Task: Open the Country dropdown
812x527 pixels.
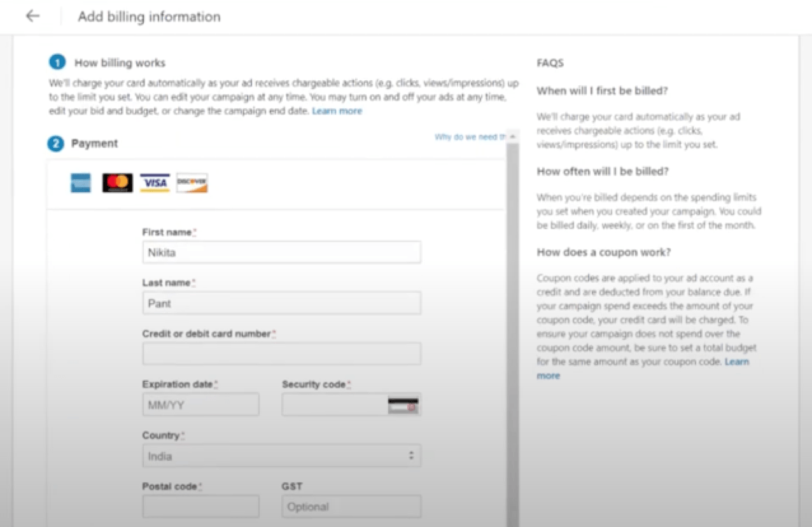Action: pos(281,456)
